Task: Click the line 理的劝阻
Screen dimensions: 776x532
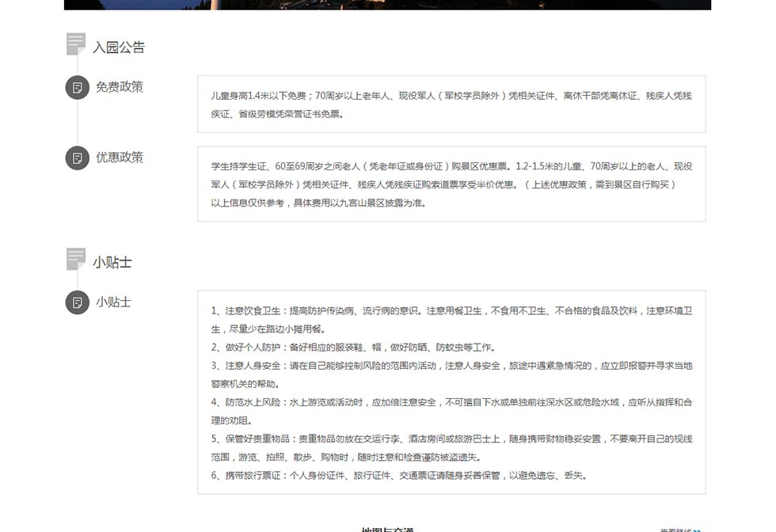Action: (x=231, y=420)
